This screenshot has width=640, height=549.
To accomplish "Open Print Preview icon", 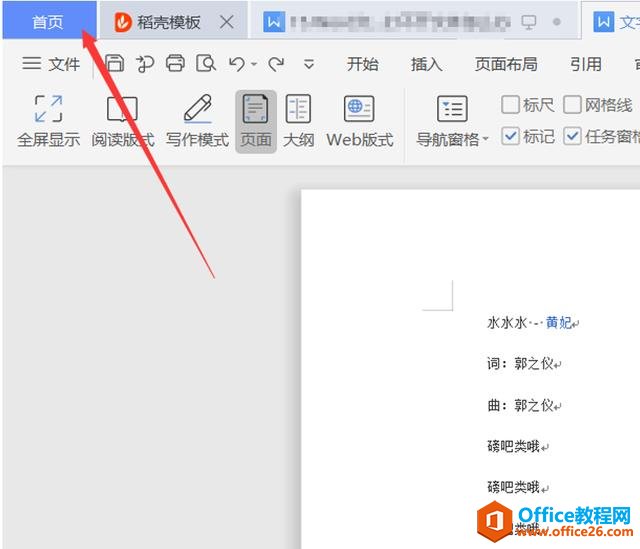I will point(206,64).
